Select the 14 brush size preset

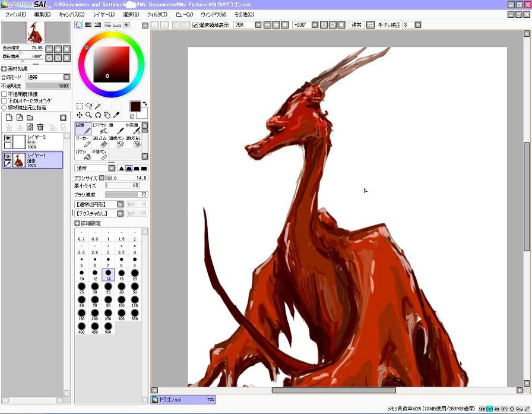tap(108, 274)
